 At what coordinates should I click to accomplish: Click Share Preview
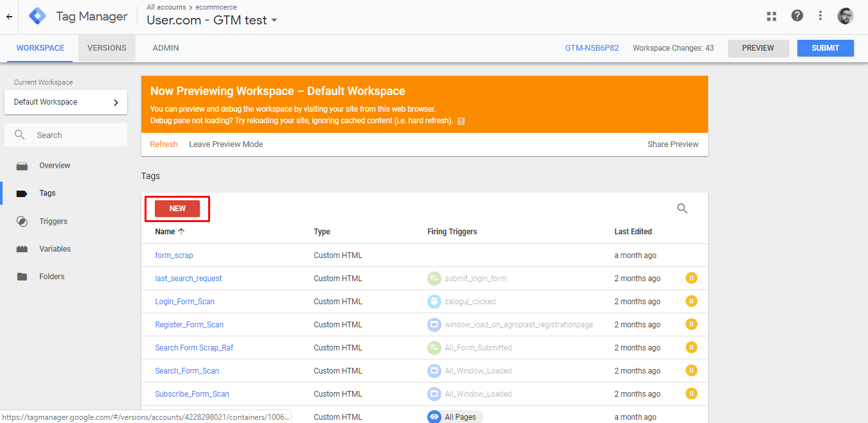pyautogui.click(x=673, y=144)
